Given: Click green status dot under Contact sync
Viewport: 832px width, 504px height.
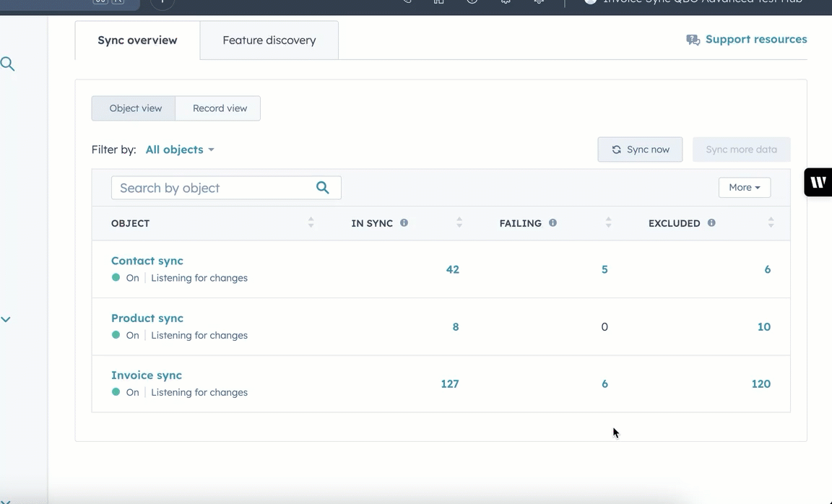Looking at the screenshot, I should (x=116, y=277).
